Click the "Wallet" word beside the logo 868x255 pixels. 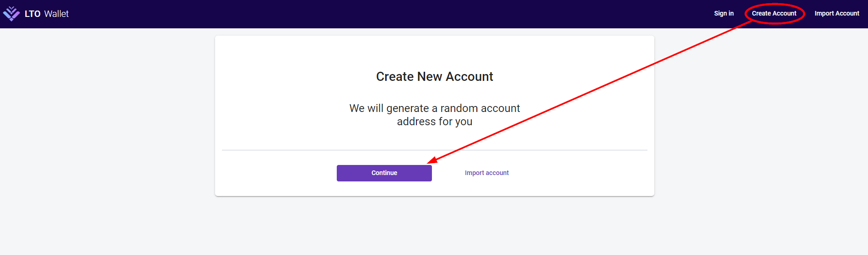(56, 14)
